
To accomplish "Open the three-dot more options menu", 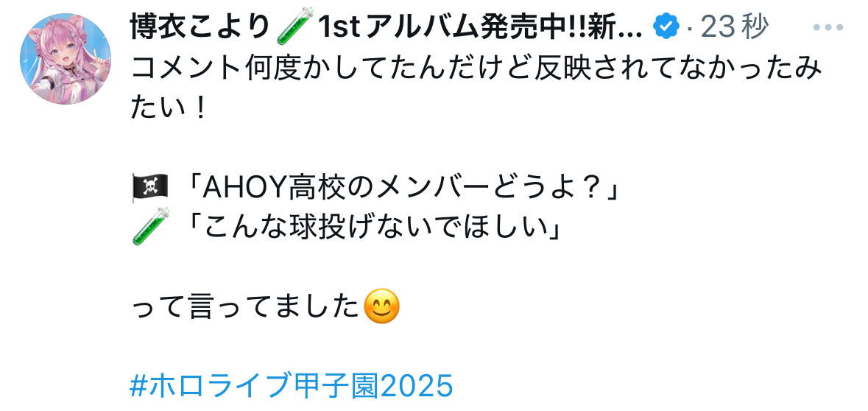I will click(827, 27).
